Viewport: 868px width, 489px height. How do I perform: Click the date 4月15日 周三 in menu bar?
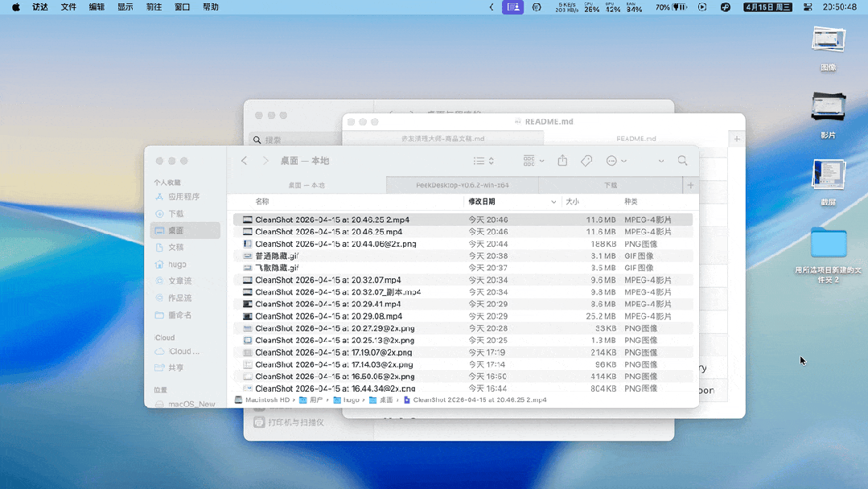[767, 7]
